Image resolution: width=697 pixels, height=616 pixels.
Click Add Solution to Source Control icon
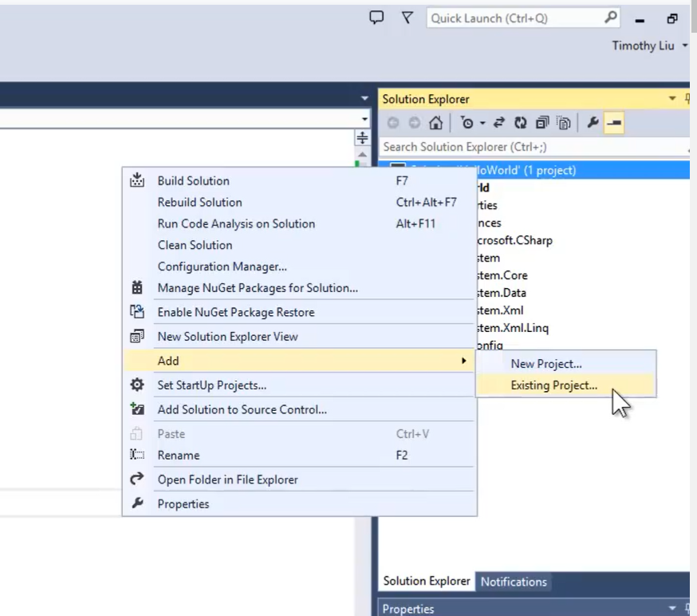coord(137,409)
